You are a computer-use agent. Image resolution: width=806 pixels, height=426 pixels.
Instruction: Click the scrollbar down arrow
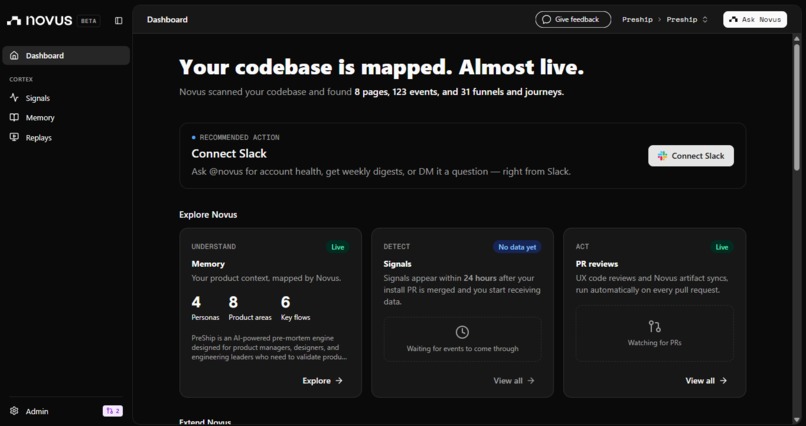[x=797, y=420]
